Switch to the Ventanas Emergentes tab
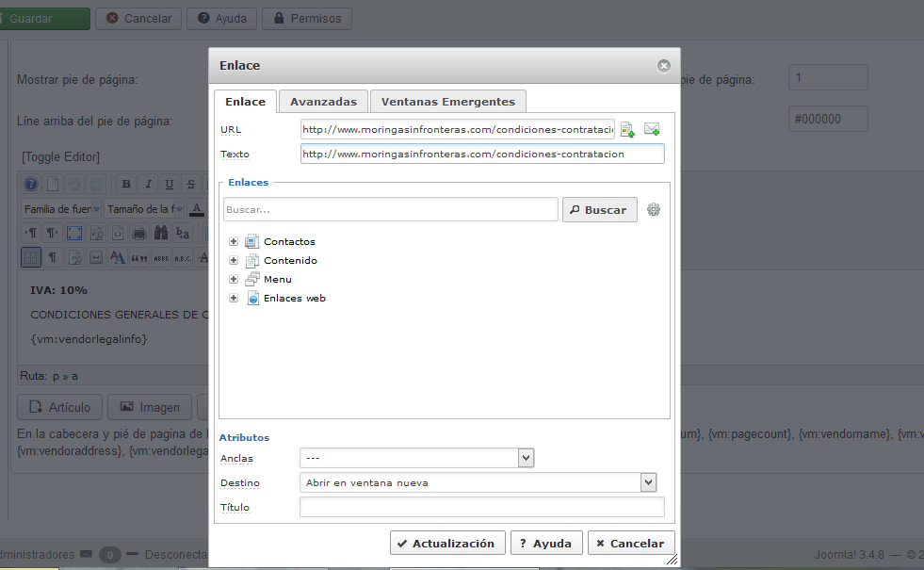 point(447,102)
